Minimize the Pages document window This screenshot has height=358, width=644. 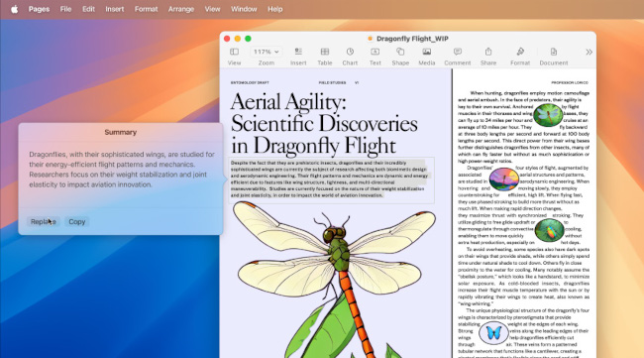coord(238,39)
